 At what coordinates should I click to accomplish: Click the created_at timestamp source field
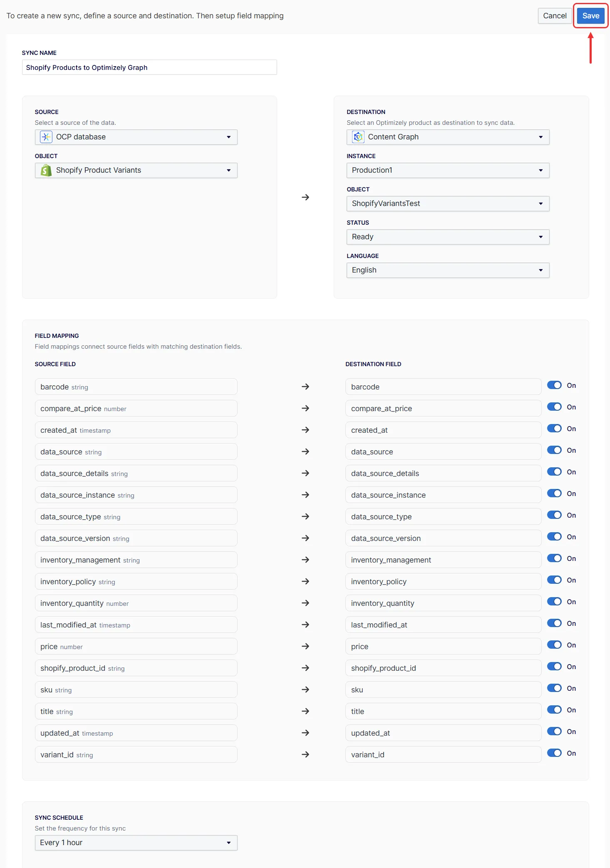pos(136,430)
